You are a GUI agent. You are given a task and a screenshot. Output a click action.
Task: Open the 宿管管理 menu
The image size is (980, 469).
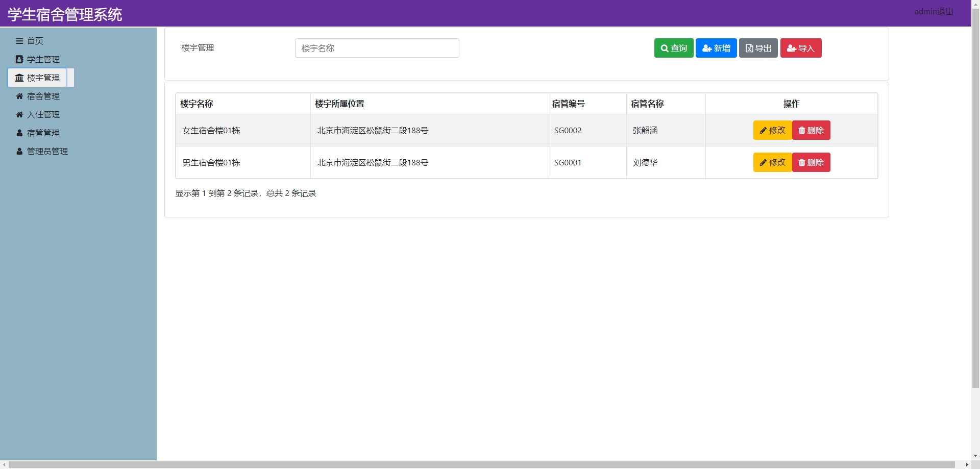43,133
